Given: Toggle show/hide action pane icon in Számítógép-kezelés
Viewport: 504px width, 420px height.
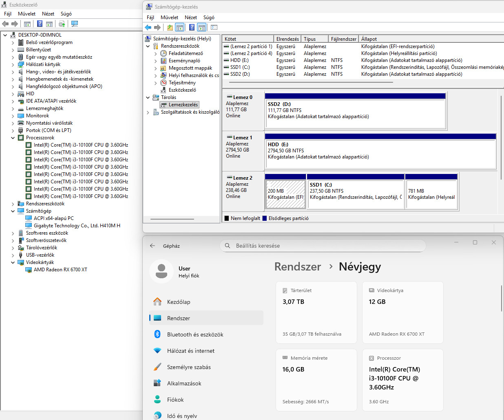Looking at the screenshot, I should (x=201, y=27).
